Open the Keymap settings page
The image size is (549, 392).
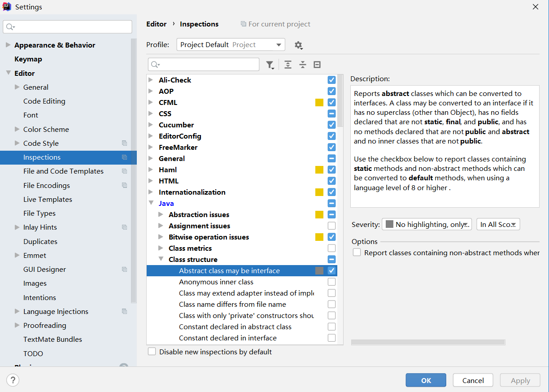tap(28, 59)
